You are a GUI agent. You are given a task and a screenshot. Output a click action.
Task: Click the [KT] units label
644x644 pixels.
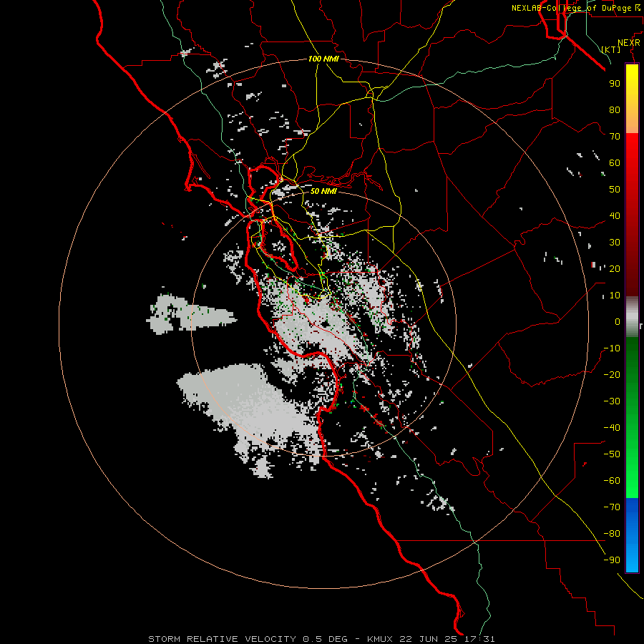coord(611,49)
